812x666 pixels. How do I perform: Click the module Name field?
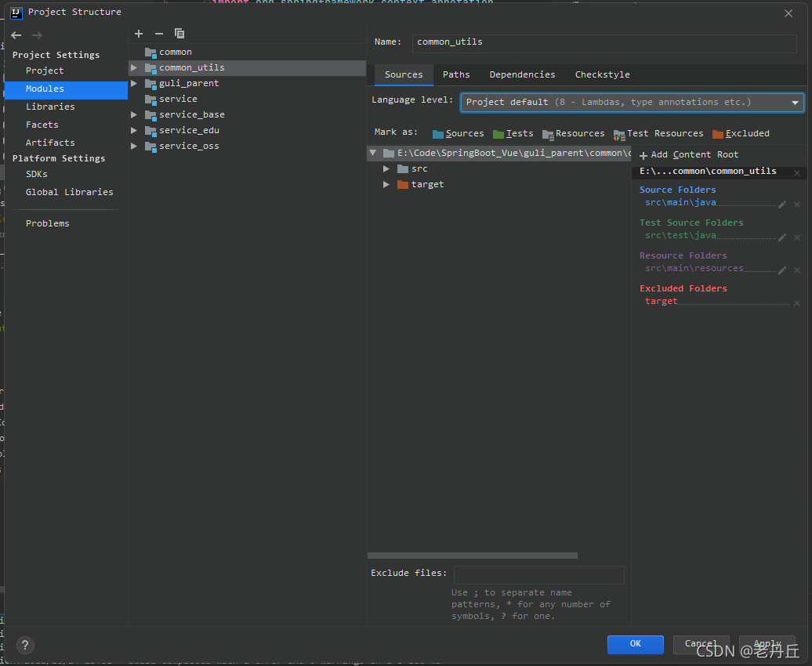pos(604,43)
